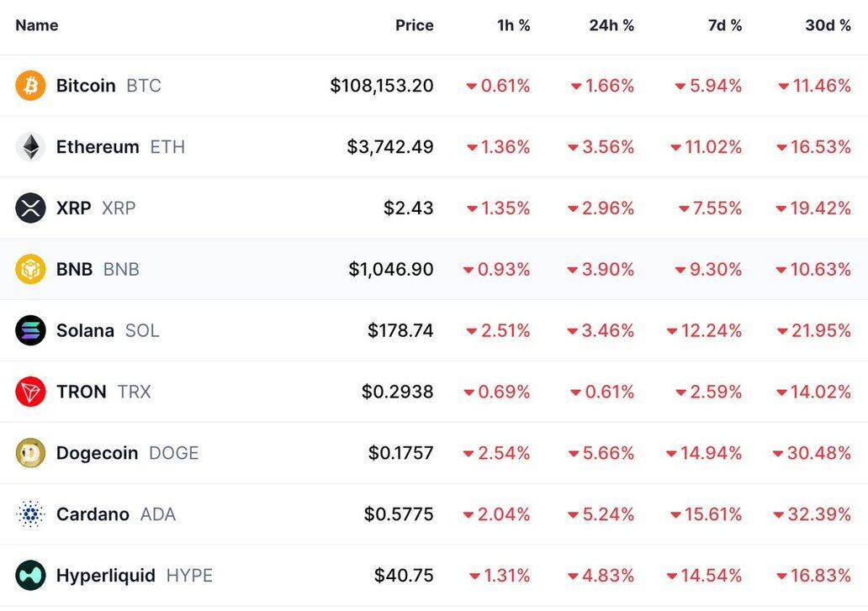Click the Bitcoin orange coin icon
The width and height of the screenshot is (868, 611).
pos(30,86)
